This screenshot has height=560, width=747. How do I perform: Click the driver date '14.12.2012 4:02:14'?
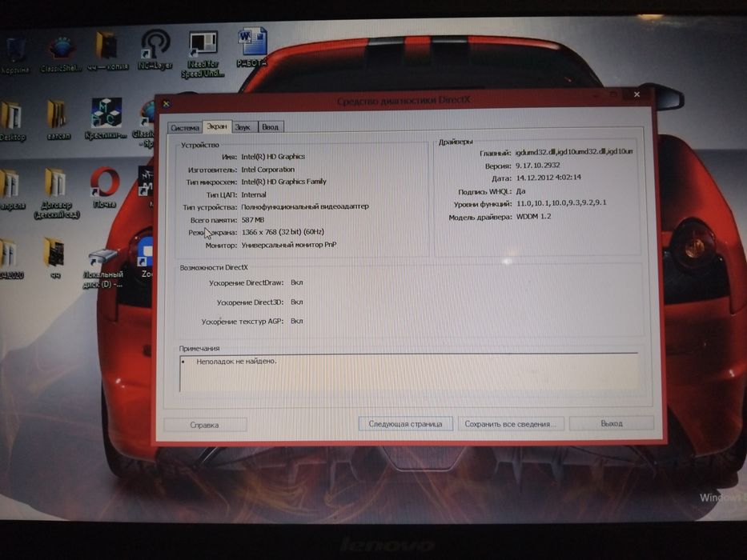tap(548, 177)
